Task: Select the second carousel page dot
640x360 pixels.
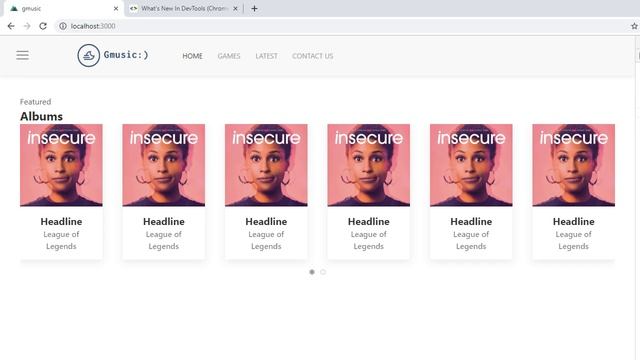Action: (x=323, y=272)
